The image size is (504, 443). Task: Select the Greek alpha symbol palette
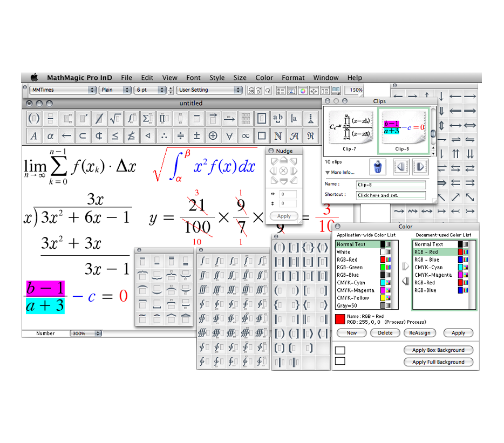[x=50, y=136]
